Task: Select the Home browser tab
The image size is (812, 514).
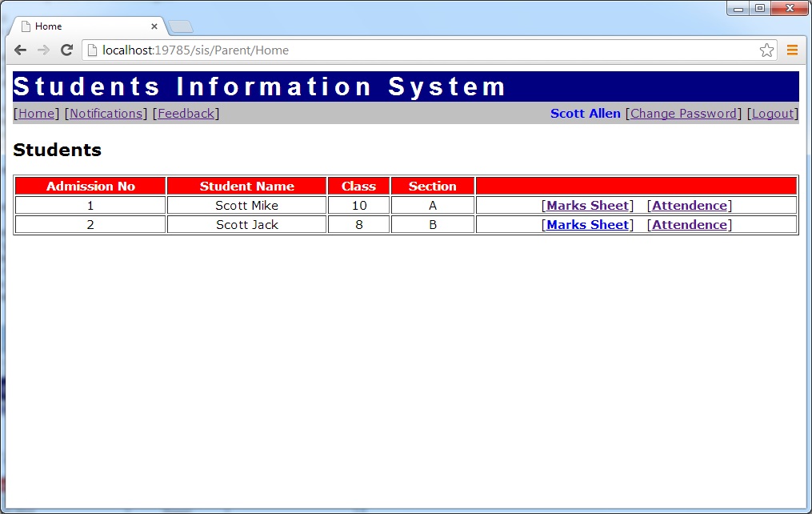Action: tap(88, 26)
